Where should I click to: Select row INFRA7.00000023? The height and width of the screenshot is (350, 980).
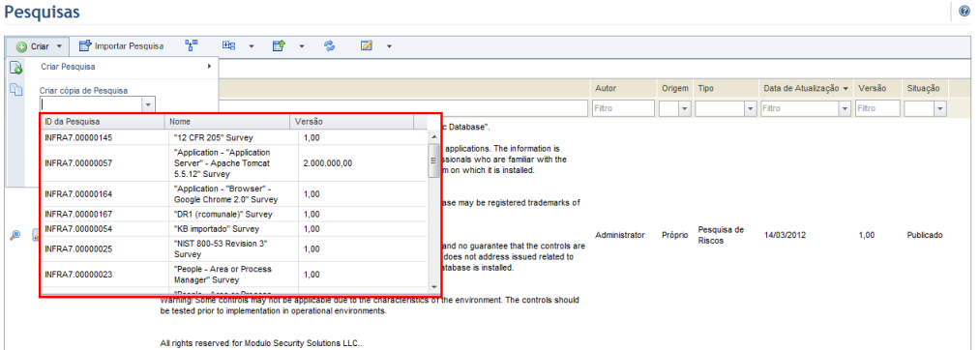235,275
